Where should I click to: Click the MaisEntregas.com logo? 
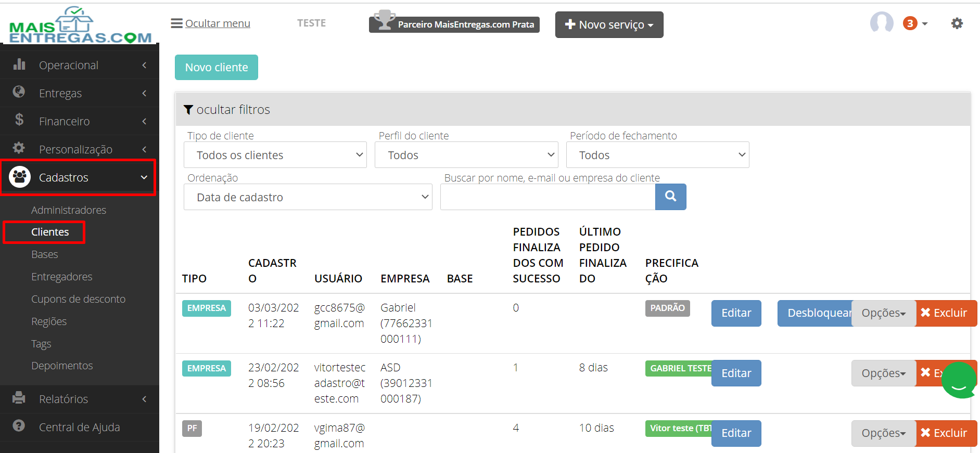(x=80, y=25)
